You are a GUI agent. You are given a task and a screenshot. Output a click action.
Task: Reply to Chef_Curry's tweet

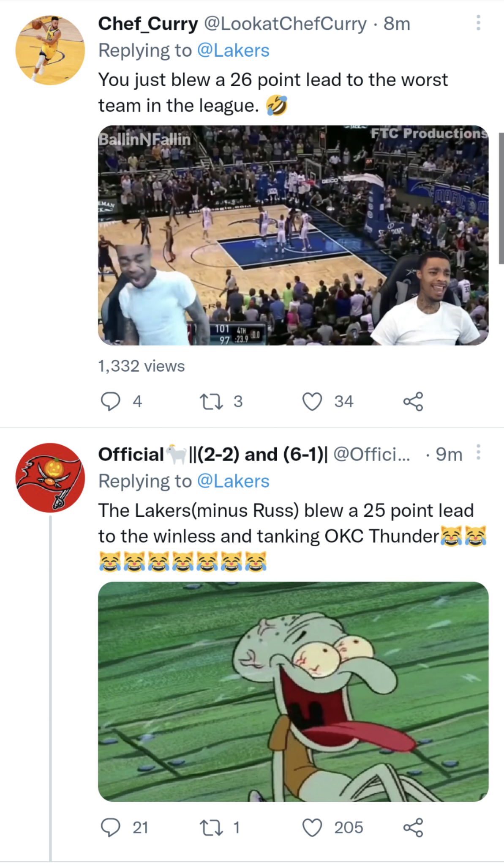pos(110,401)
